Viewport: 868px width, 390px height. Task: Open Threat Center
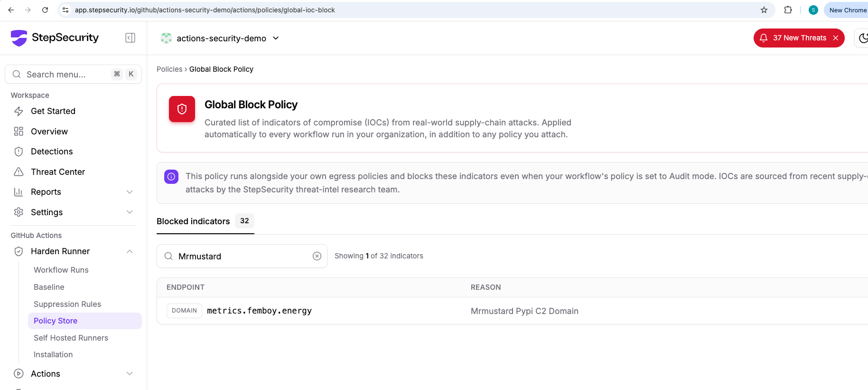58,172
